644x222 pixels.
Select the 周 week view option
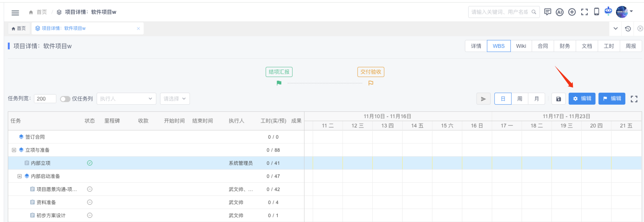[x=519, y=99]
